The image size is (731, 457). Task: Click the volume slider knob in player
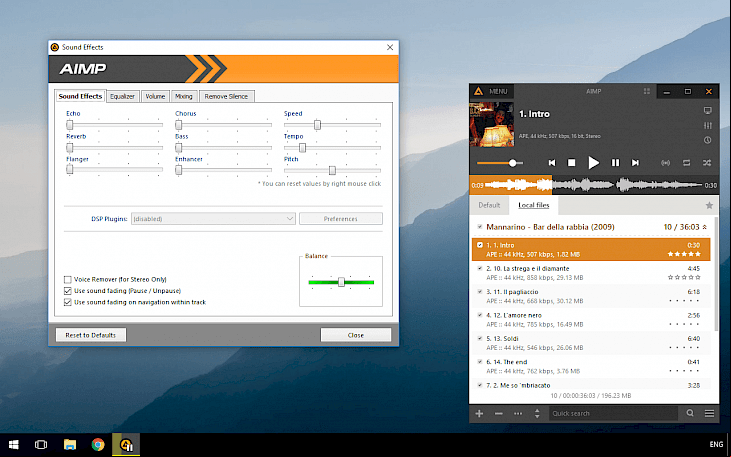[x=513, y=163]
